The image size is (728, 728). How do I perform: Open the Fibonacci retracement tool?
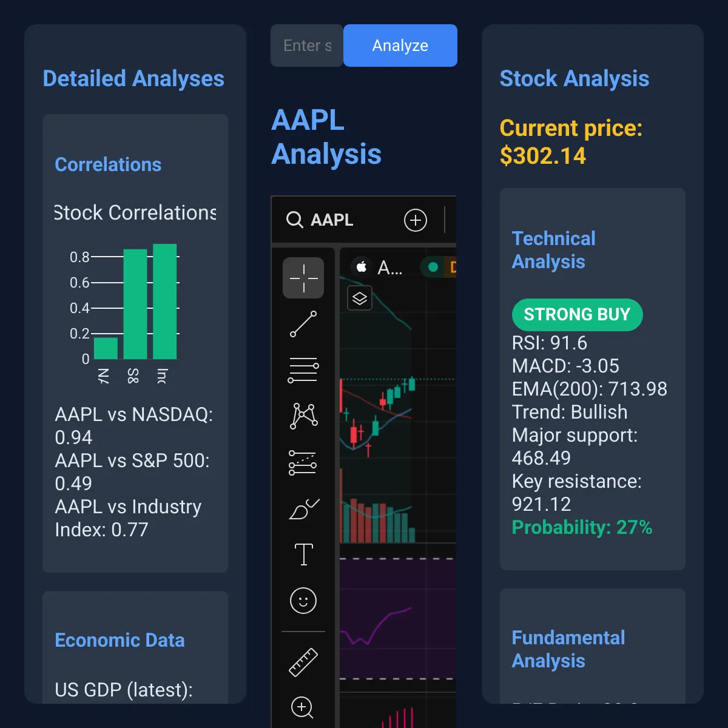(303, 370)
